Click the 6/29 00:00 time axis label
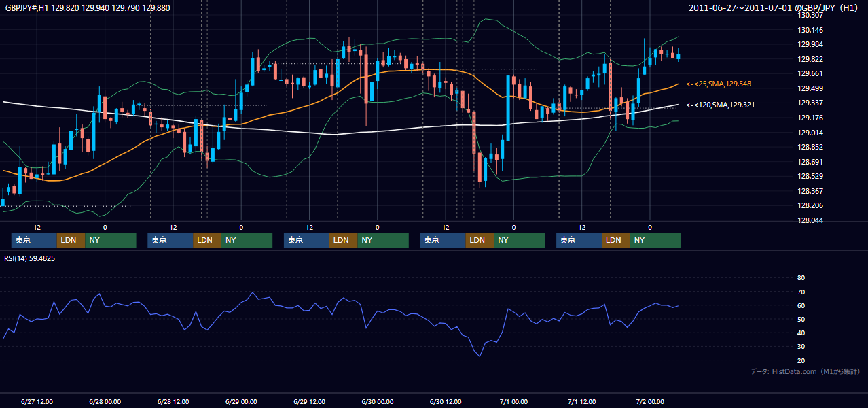 click(241, 401)
